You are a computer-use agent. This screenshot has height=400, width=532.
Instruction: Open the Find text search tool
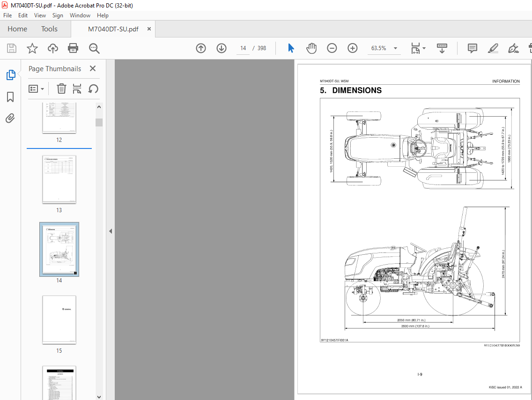(x=94, y=48)
